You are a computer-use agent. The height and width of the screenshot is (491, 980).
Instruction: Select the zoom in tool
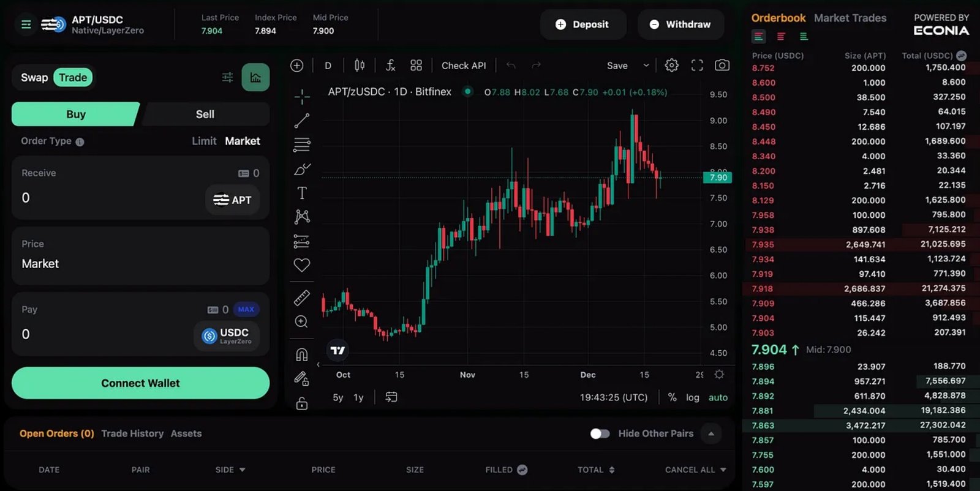(302, 322)
